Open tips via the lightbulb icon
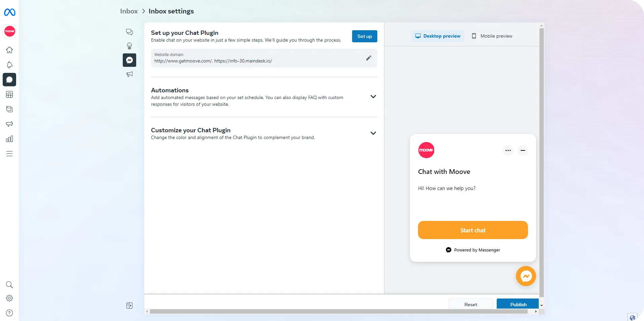Viewport: 644px width, 321px height. pos(129,46)
